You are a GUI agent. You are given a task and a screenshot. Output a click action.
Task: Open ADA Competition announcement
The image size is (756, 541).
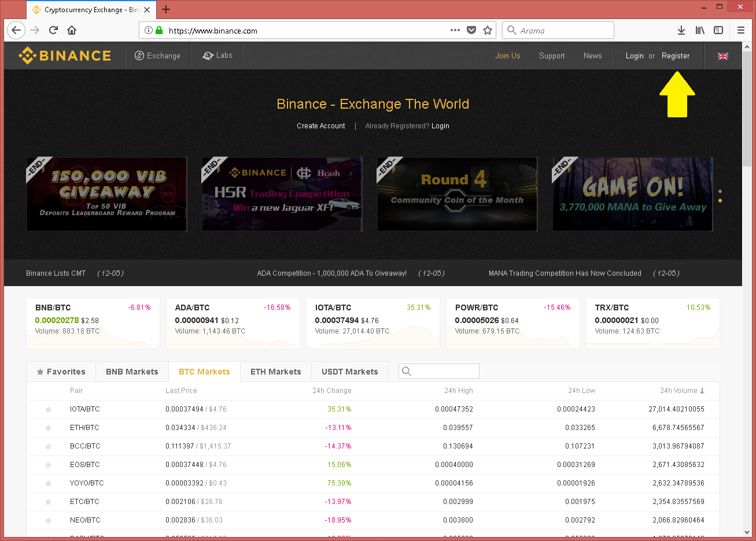click(x=331, y=273)
